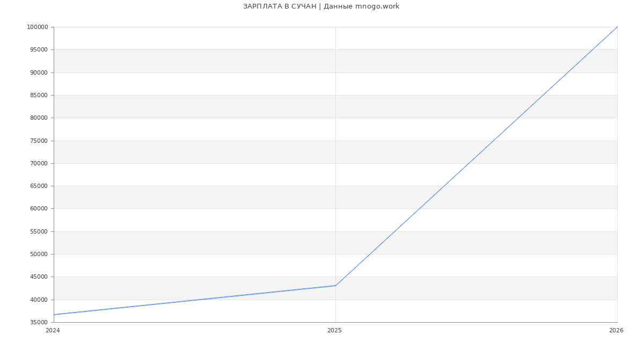Click the 100000 y-axis label

[x=38, y=27]
